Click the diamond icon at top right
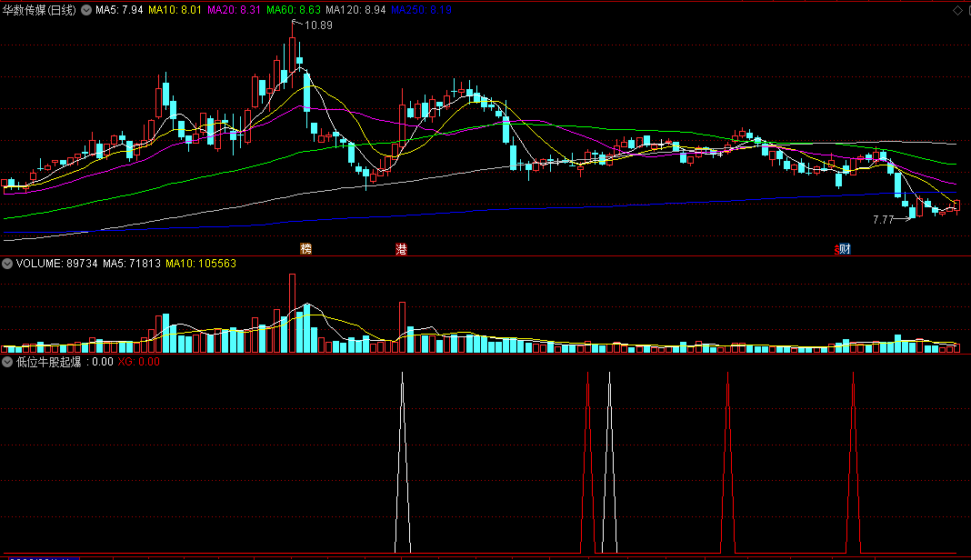 (957, 10)
